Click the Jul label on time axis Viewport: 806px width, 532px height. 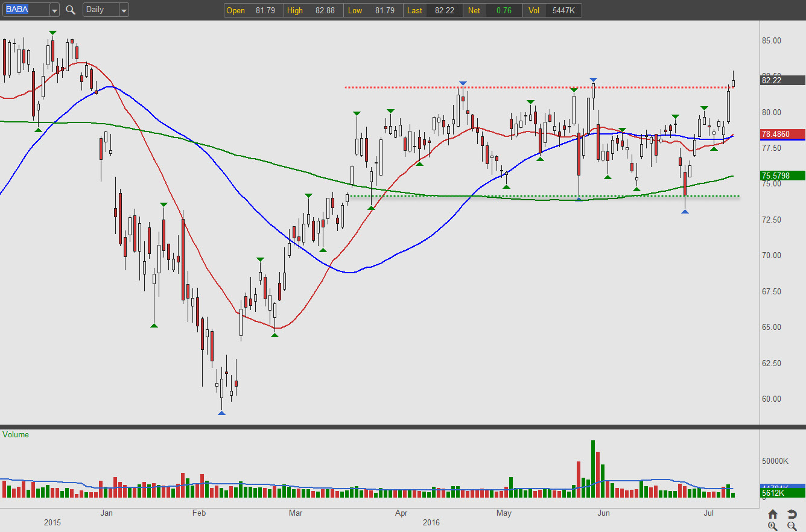709,514
